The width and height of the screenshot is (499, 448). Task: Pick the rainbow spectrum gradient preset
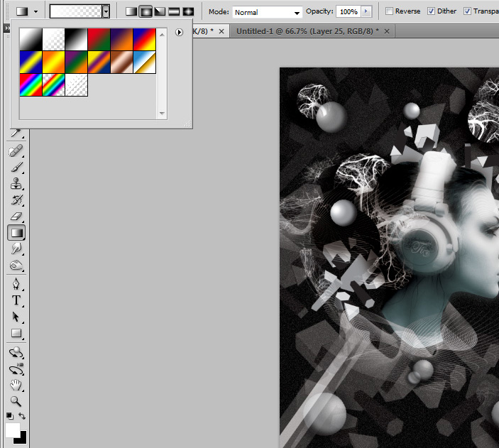31,84
